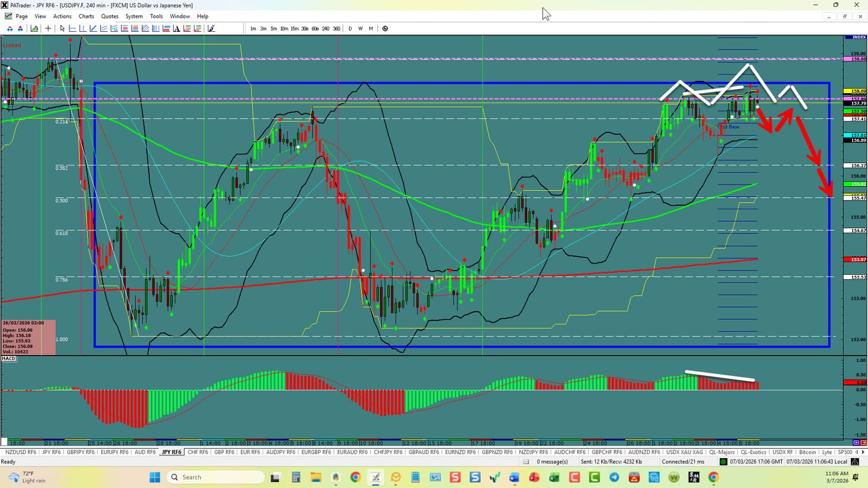Screen dimensions: 868x488
Task: Click the clock icon in timeframe bar
Action: pos(385,28)
